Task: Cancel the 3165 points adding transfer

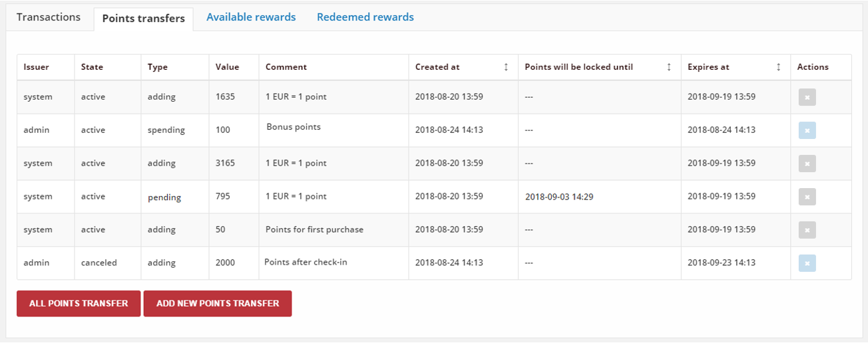Action: click(807, 164)
